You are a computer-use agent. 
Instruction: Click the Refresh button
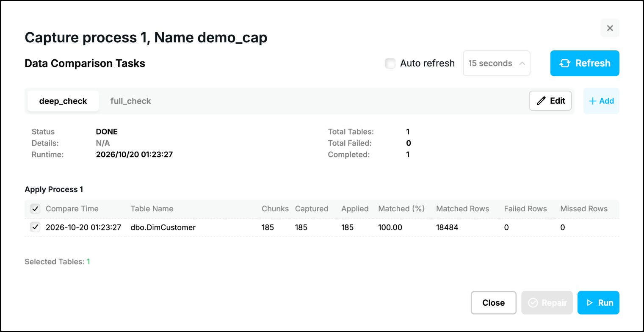(x=585, y=63)
